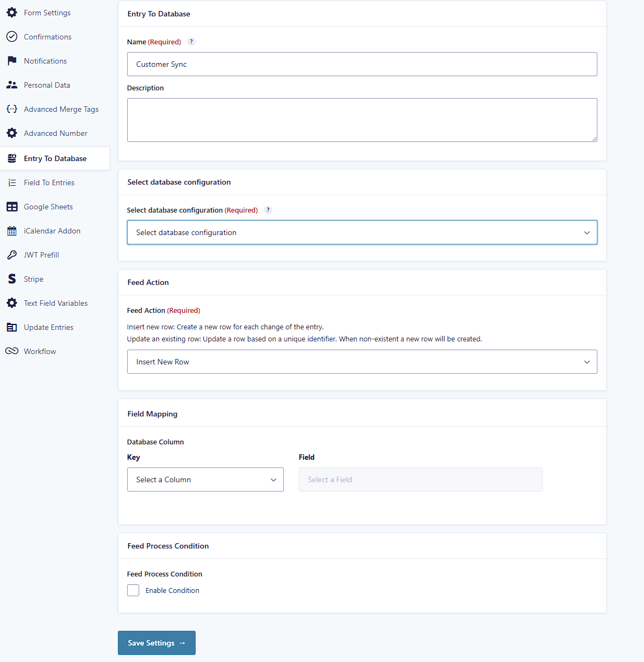This screenshot has height=662, width=644.
Task: Select the Notifications flag icon
Action: (12, 60)
